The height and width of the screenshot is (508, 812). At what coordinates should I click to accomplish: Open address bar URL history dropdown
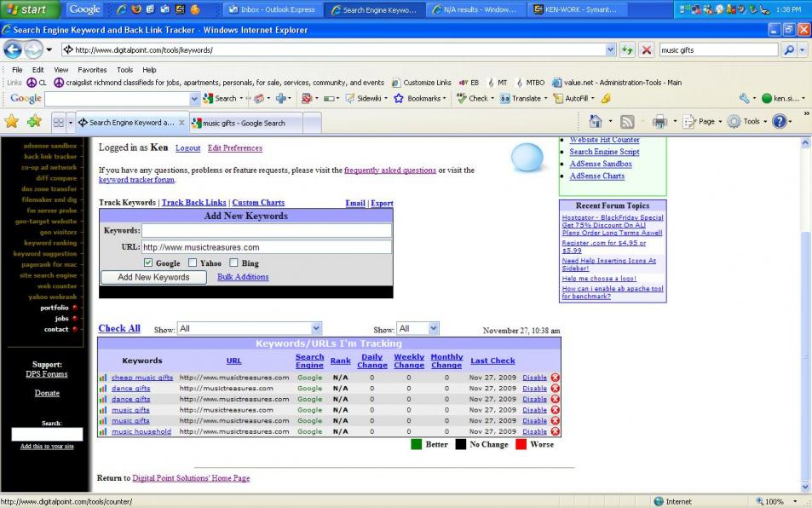point(611,49)
